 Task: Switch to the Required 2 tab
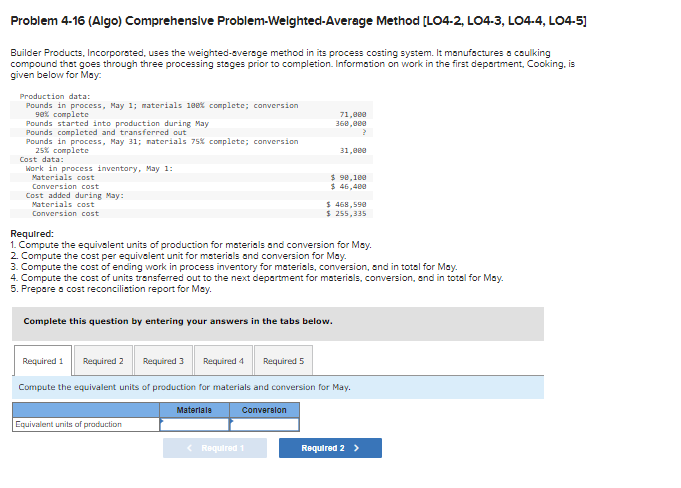click(x=103, y=361)
